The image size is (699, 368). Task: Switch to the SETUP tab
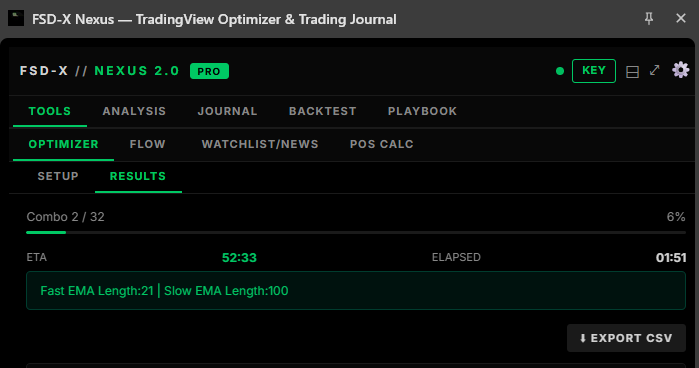click(58, 176)
